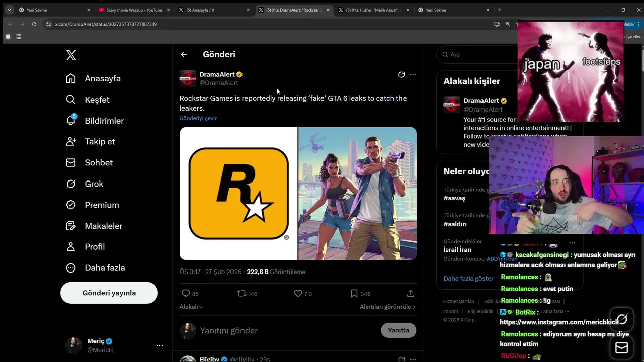The height and width of the screenshot is (362, 644).
Task: Open Trending options dots near Gündemdekiler
Action: click(572, 243)
